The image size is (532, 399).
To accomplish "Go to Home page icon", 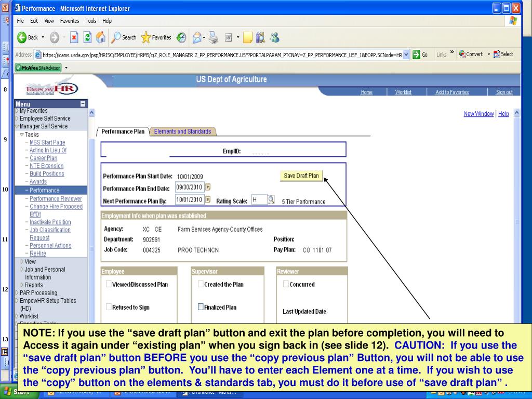I will pyautogui.click(x=100, y=37).
